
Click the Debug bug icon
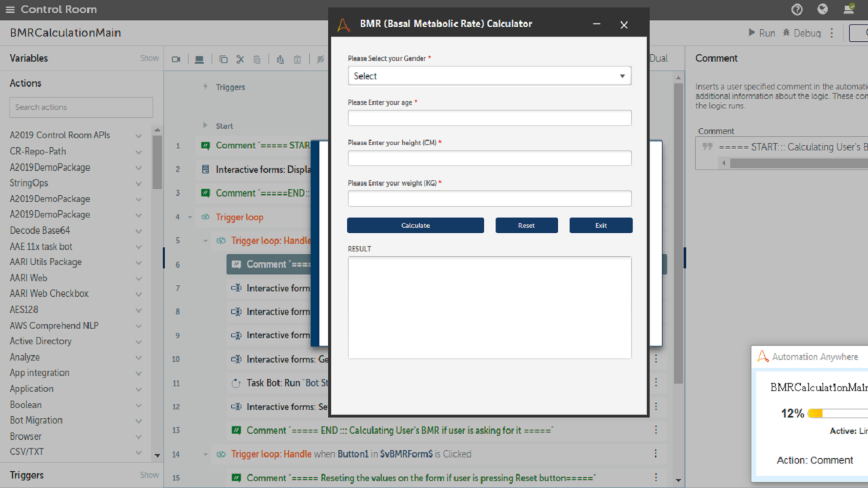(x=787, y=33)
